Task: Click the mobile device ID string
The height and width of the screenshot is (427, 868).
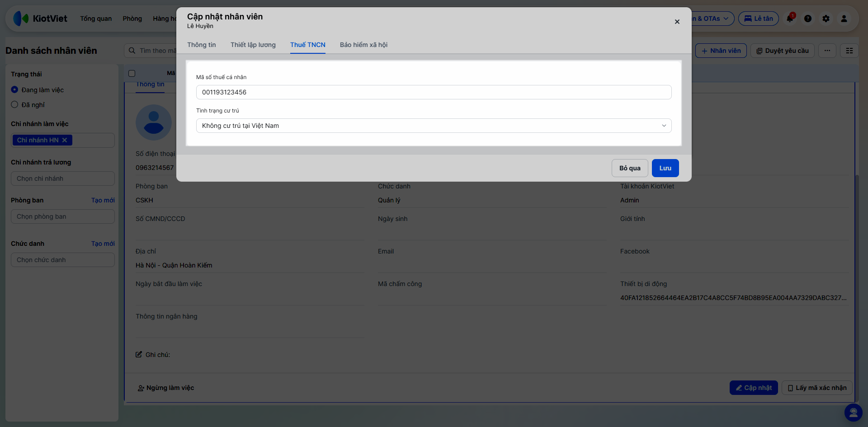Action: (x=733, y=298)
